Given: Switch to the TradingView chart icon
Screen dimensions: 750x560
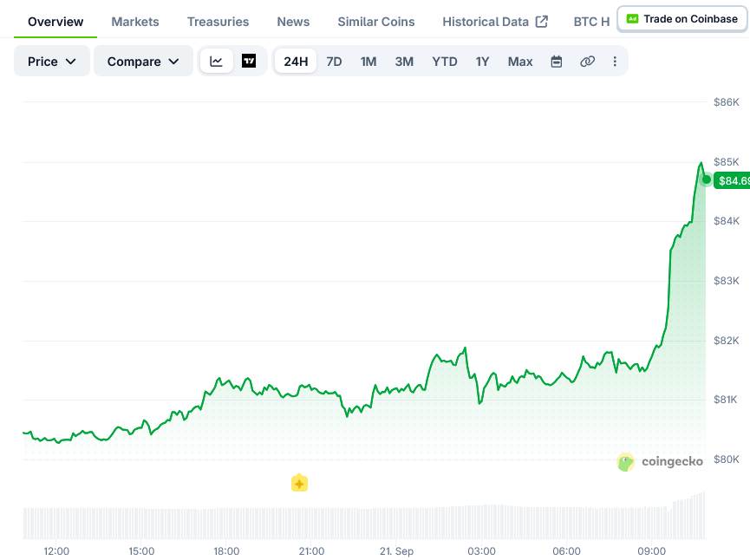Looking at the screenshot, I should (x=249, y=62).
